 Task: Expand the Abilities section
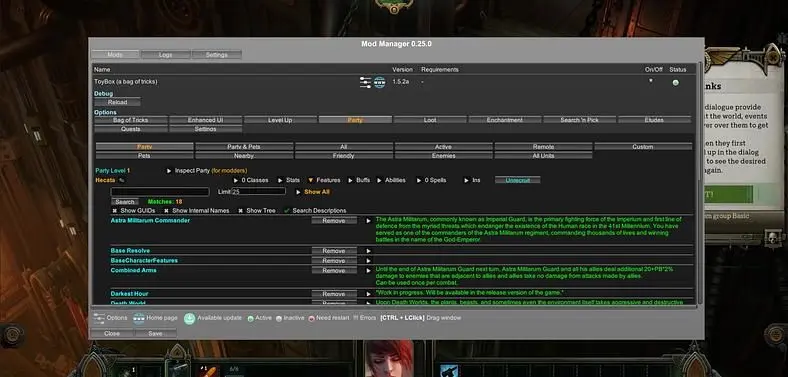tap(379, 180)
